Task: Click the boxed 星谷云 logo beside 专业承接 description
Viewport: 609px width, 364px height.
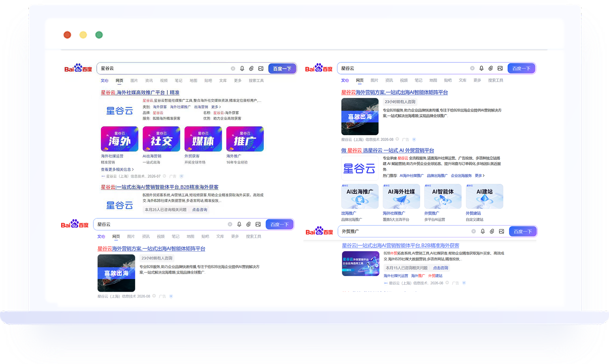Action: (360, 168)
